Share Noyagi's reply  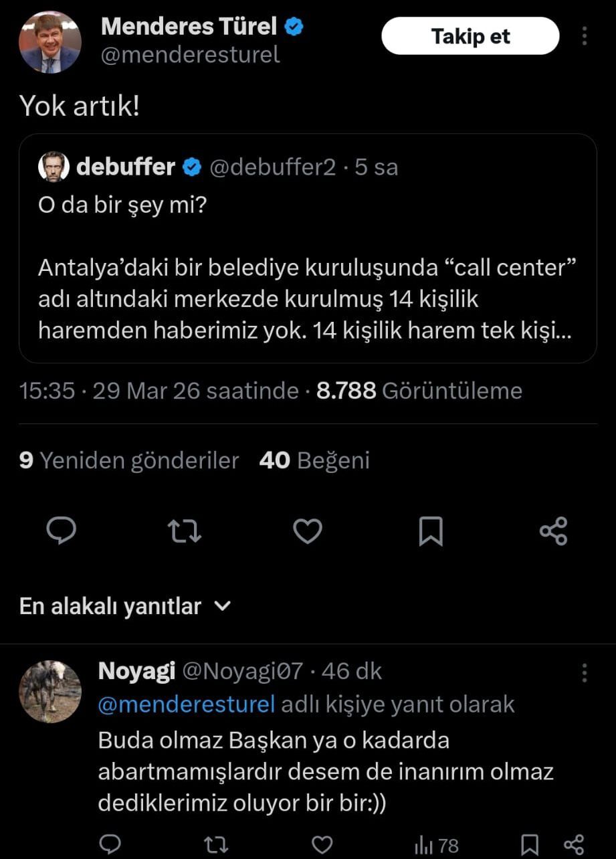(x=574, y=844)
